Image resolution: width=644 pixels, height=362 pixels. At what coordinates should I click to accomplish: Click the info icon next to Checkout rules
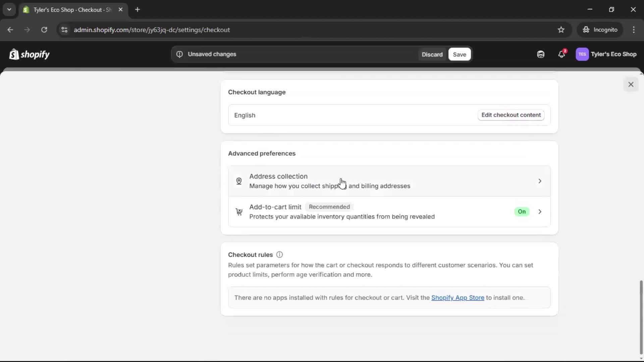pos(279,254)
